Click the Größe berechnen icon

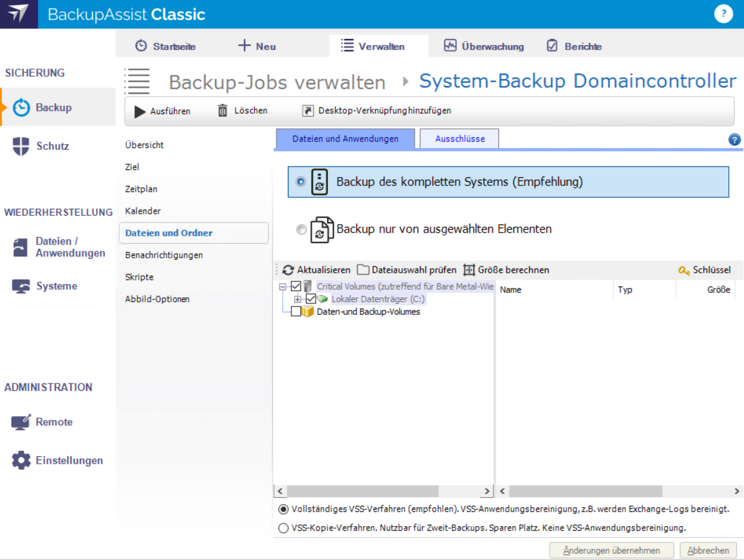pyautogui.click(x=469, y=270)
